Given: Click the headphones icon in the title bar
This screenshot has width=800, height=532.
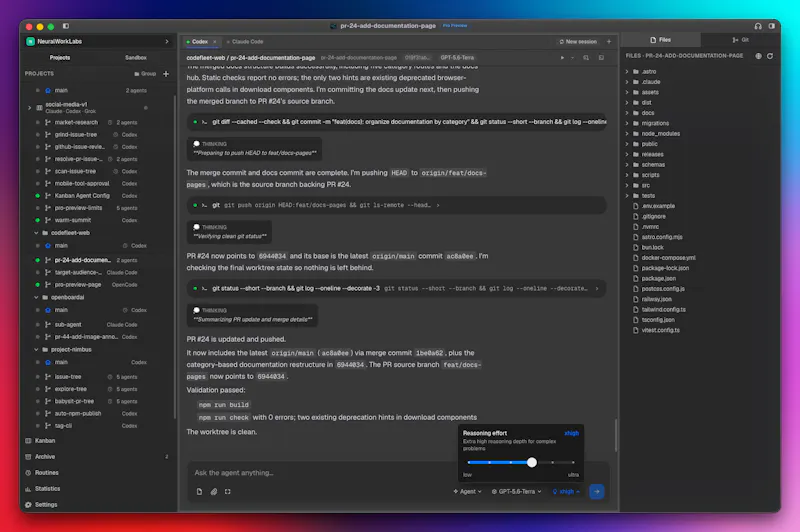Looking at the screenshot, I should tap(758, 26).
